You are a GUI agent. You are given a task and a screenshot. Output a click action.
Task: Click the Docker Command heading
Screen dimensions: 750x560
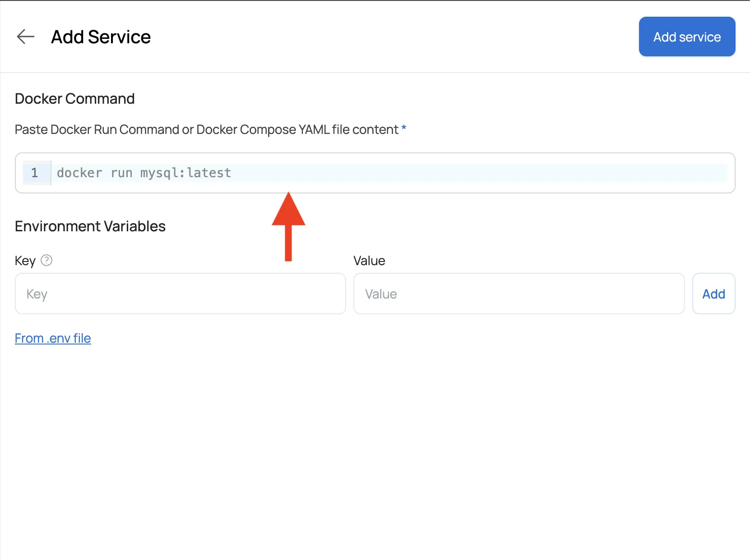pos(75,99)
